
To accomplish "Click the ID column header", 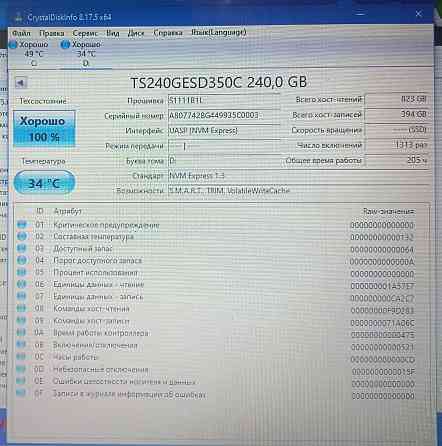I will 40,211.
